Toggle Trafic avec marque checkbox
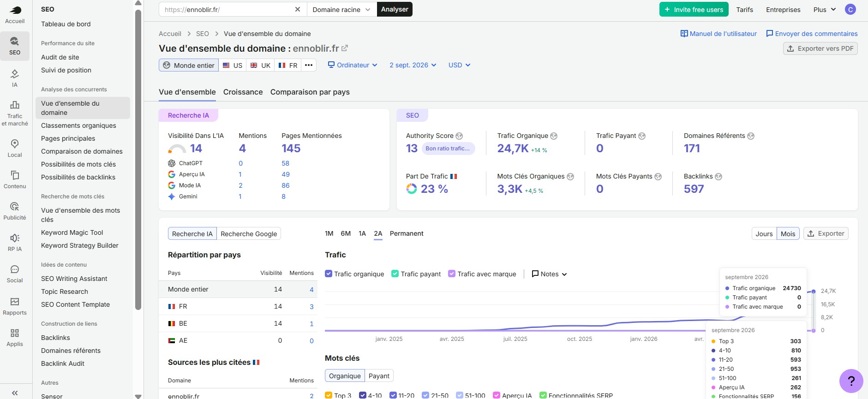 (x=452, y=274)
